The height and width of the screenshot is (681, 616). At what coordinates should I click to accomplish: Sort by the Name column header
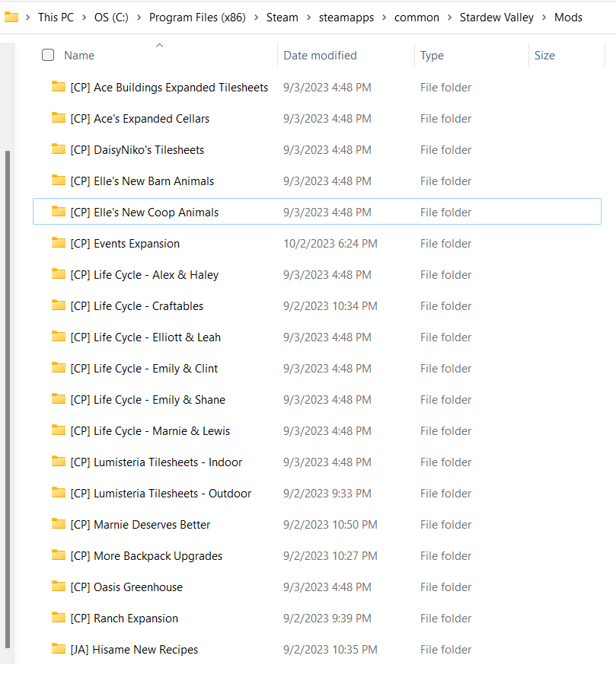[x=79, y=56]
